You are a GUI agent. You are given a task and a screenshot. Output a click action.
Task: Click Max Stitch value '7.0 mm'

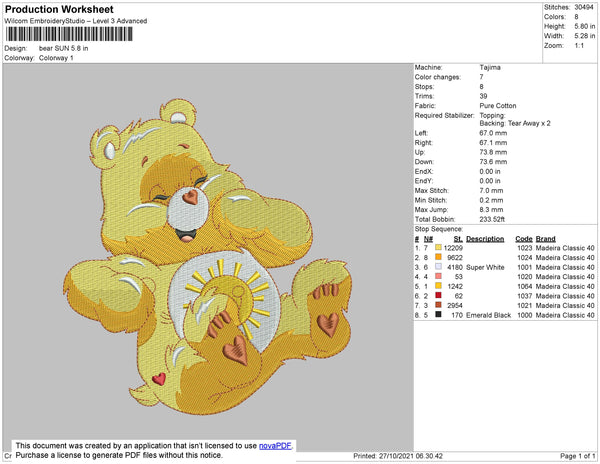[x=491, y=190]
